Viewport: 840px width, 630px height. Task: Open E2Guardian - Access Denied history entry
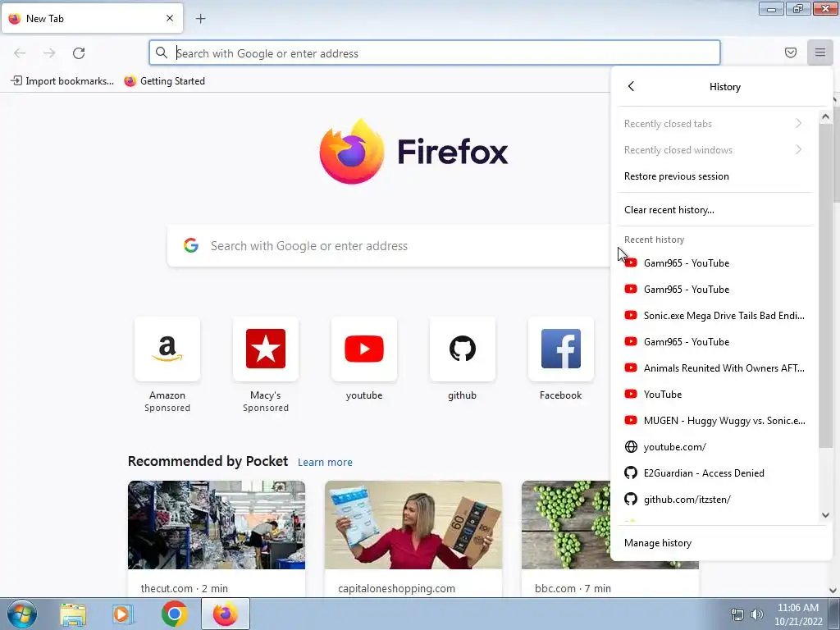pos(715,473)
